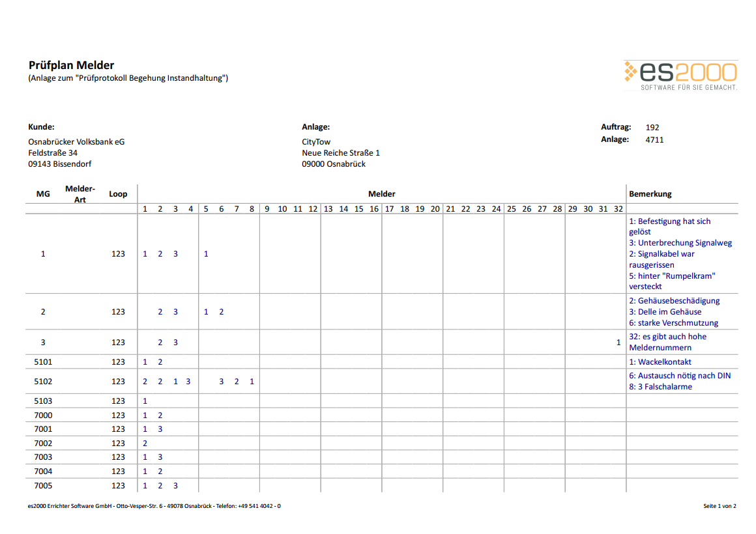Click the single value 1 in the 5103 row
This screenshot has width=756, height=534.
click(x=145, y=401)
